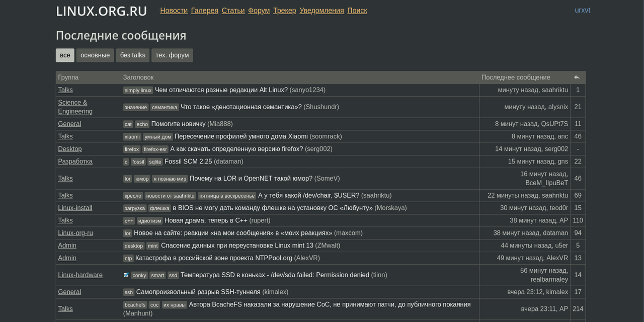Click the 'семантика' tag
The image size is (644, 322).
pyautogui.click(x=165, y=107)
